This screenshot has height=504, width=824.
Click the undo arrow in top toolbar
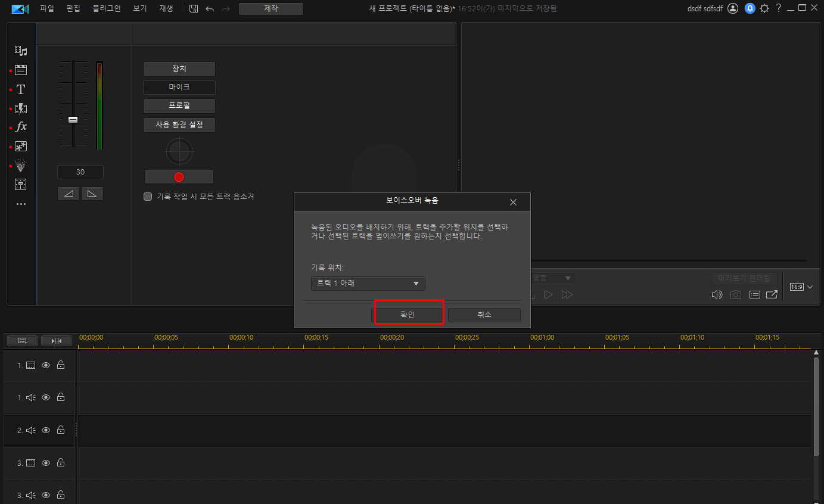(x=210, y=9)
